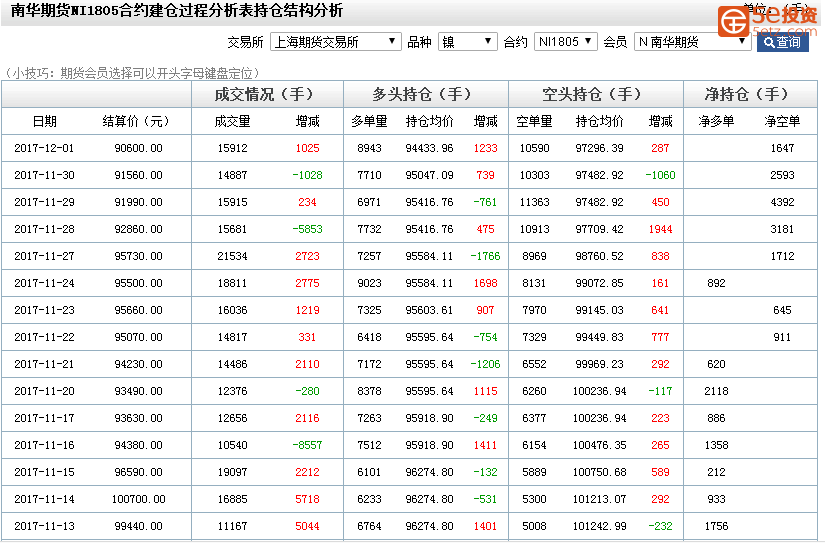Click the red long change 1233
This screenshot has height=543, width=825.
point(485,148)
